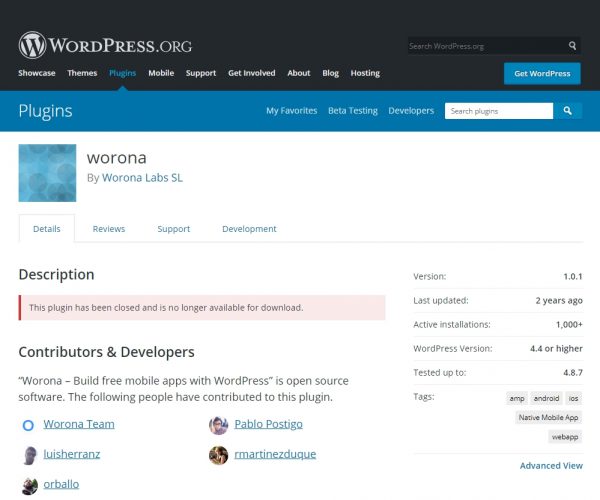Open the Development tab
This screenshot has width=600, height=500.
(x=249, y=229)
